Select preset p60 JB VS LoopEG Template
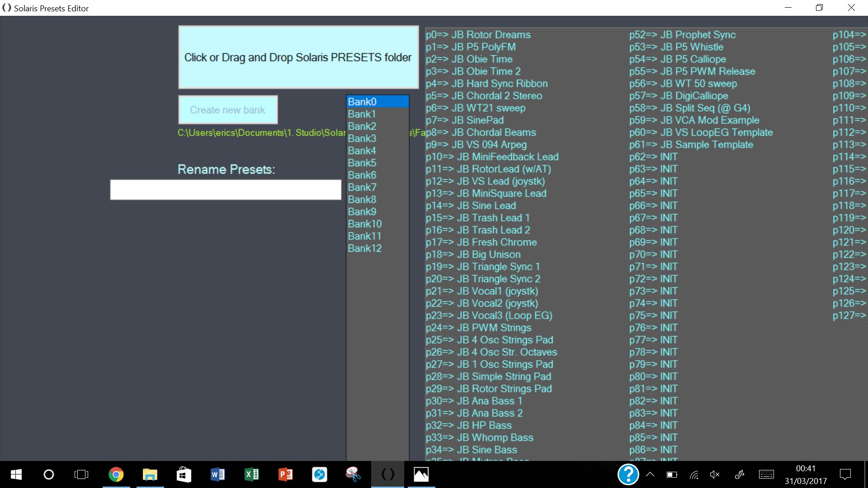The image size is (868, 488). click(701, 132)
